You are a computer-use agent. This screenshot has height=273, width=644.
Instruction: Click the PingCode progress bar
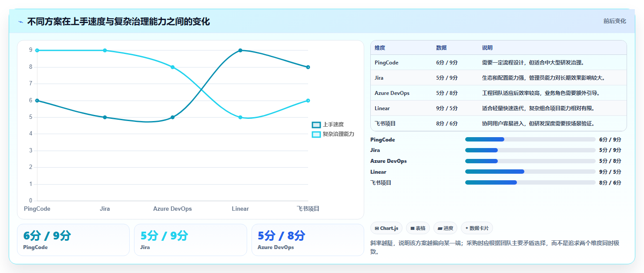530,139
